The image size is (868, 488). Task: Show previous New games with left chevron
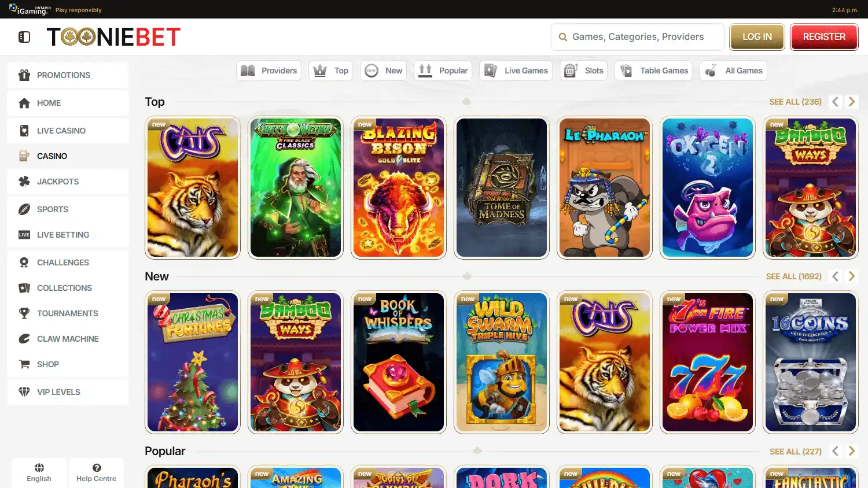pos(835,276)
